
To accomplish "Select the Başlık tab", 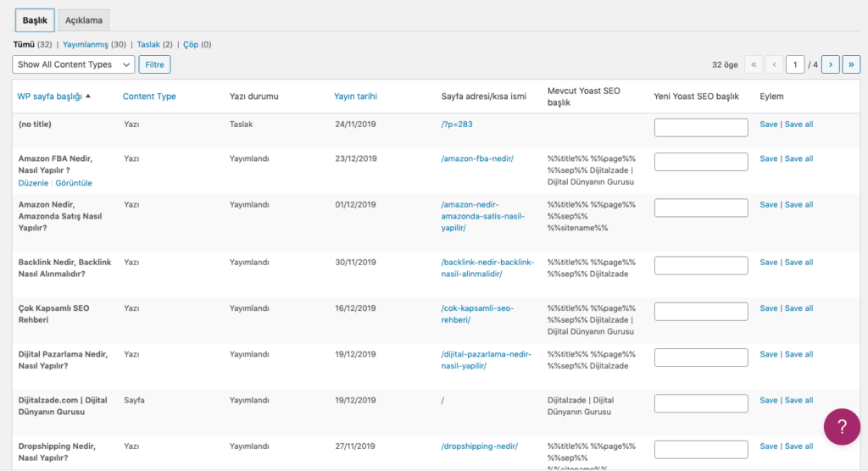I will pos(35,20).
